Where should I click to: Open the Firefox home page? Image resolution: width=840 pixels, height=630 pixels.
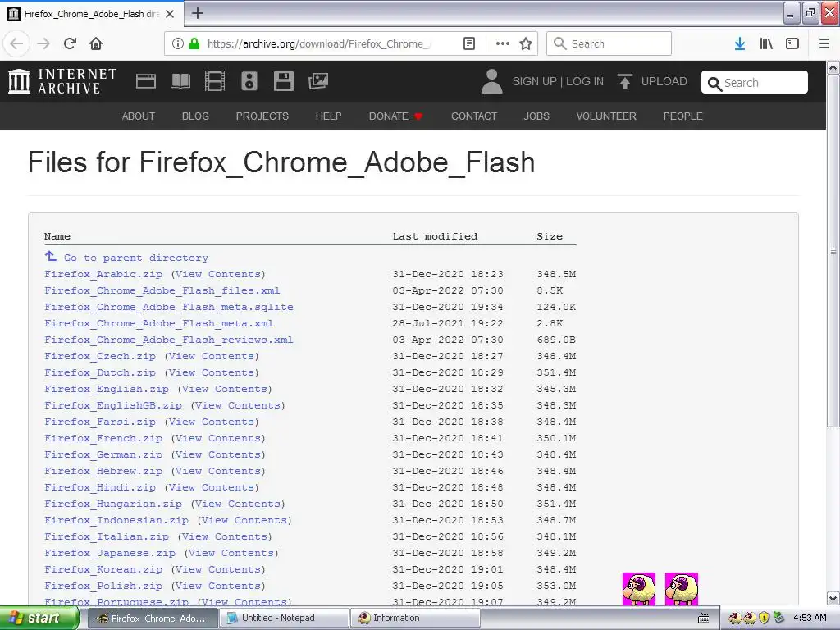96,44
